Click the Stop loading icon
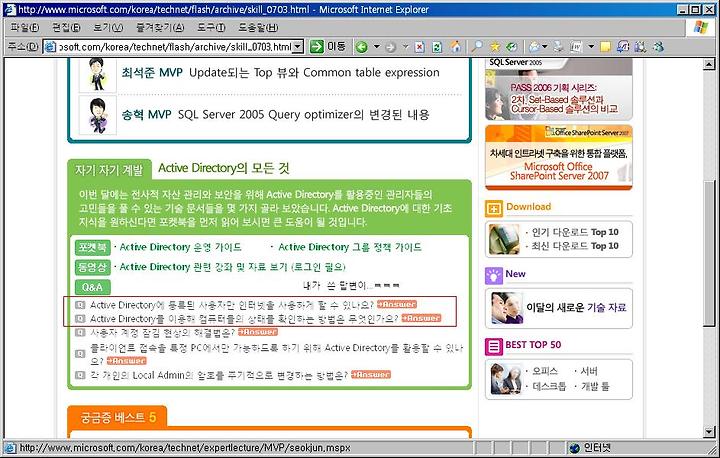Screen dimensions: 720x458 pyautogui.click(x=419, y=47)
